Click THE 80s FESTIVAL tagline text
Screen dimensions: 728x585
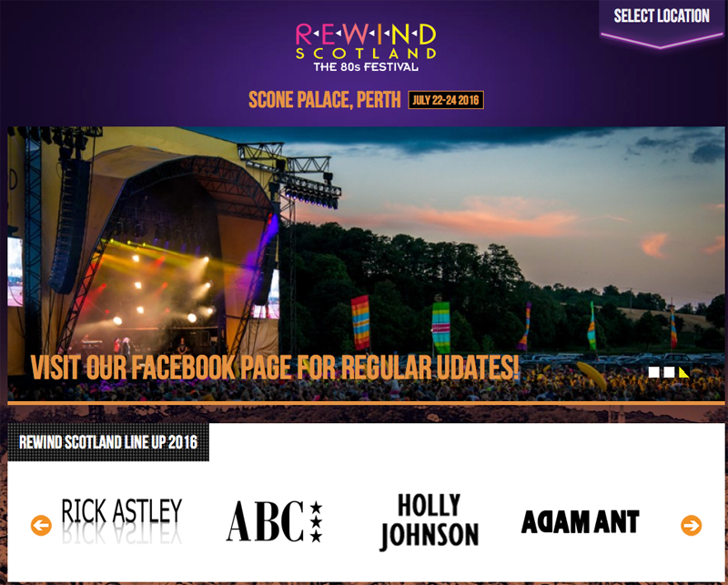[x=366, y=66]
